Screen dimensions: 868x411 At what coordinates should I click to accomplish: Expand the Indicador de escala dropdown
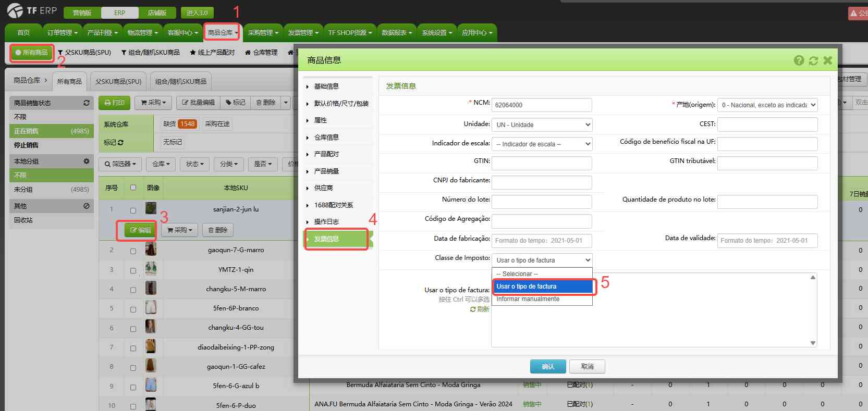point(542,144)
